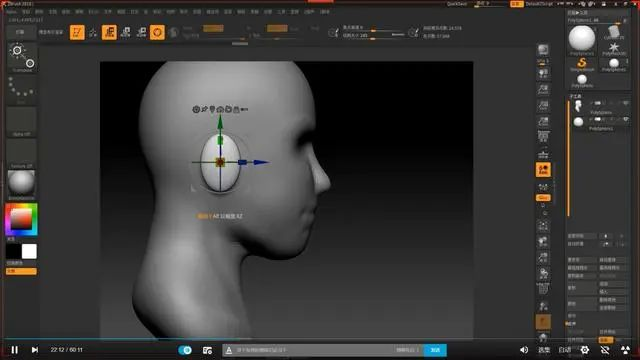Toggle the orange Zadd button

point(277,28)
